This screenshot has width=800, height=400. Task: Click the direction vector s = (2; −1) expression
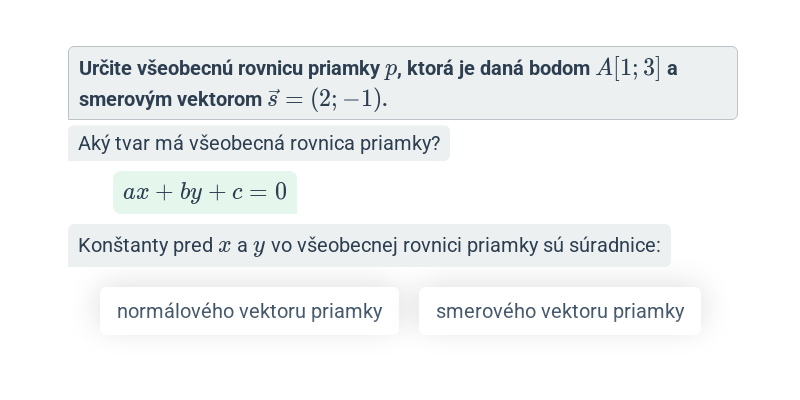(x=328, y=99)
